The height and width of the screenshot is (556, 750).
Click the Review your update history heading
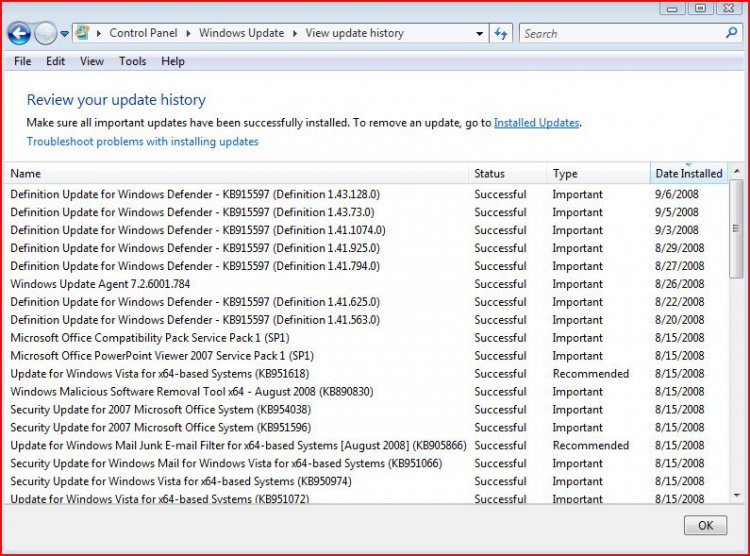point(116,100)
